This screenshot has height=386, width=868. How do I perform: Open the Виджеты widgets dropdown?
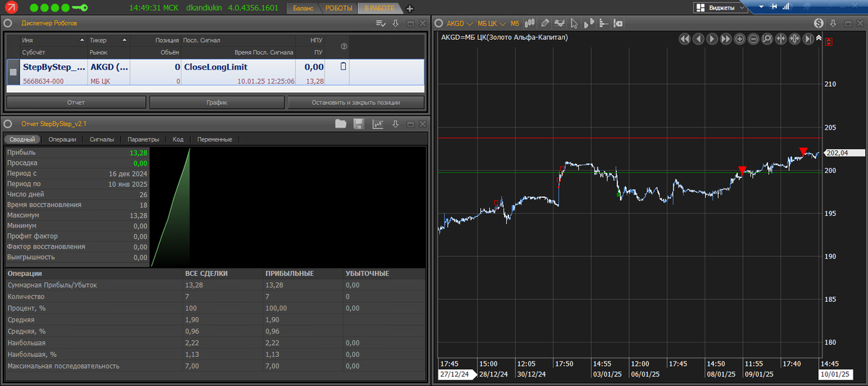720,8
